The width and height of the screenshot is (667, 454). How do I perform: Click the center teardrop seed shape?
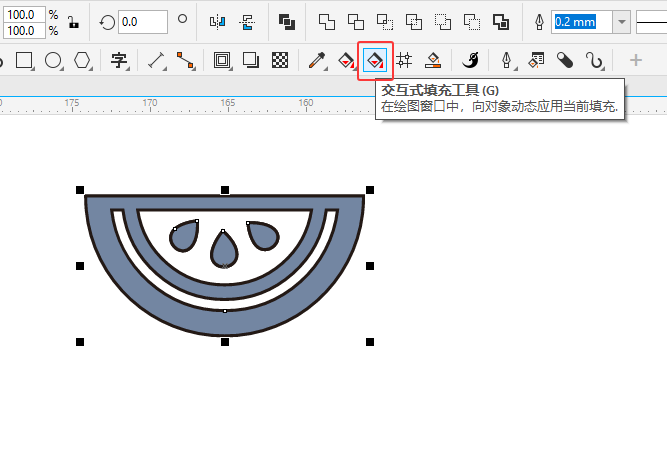tap(224, 252)
